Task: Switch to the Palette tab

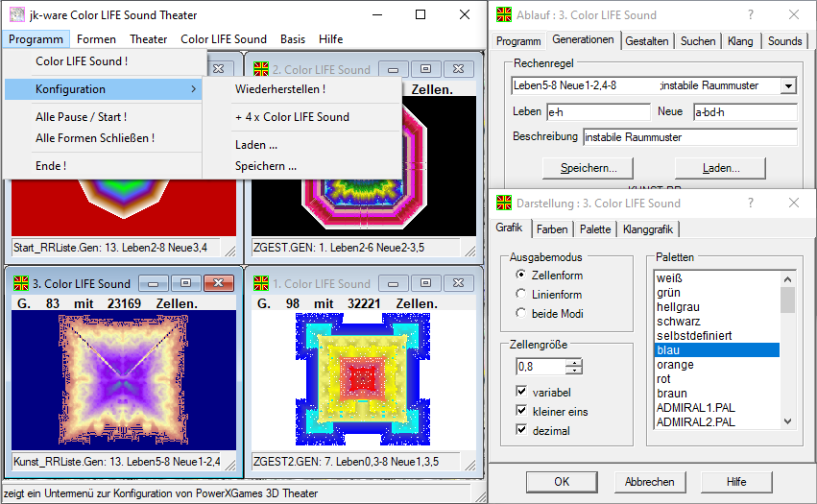Action: tap(595, 229)
